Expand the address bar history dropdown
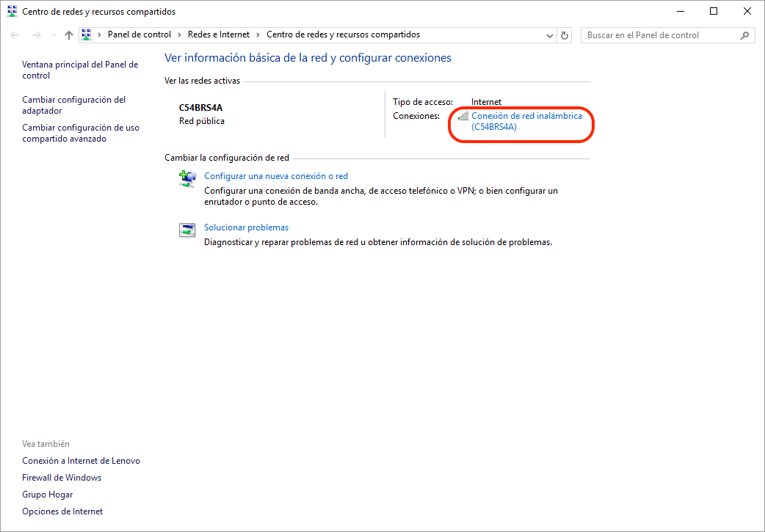The image size is (765, 532). point(551,35)
